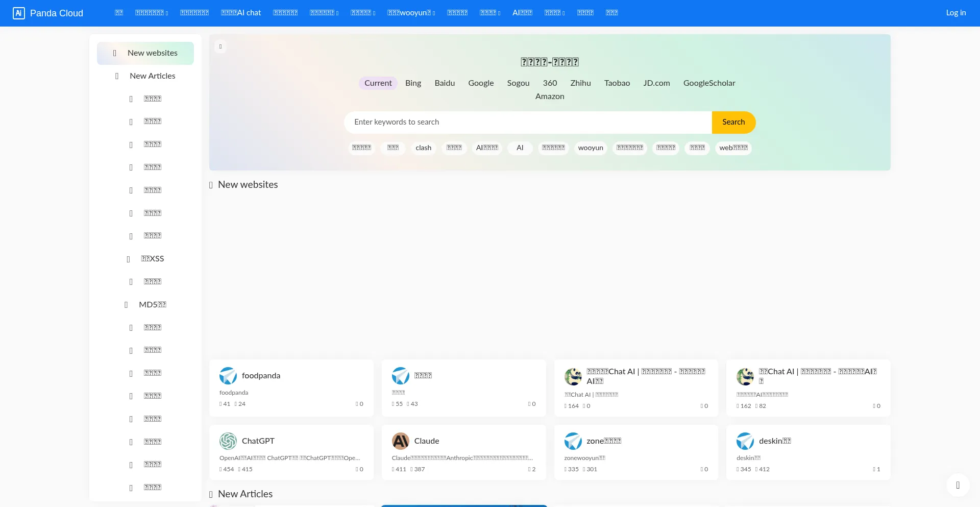The height and width of the screenshot is (507, 980).
Task: Click the icon beside New Articles heading
Action: 211,494
